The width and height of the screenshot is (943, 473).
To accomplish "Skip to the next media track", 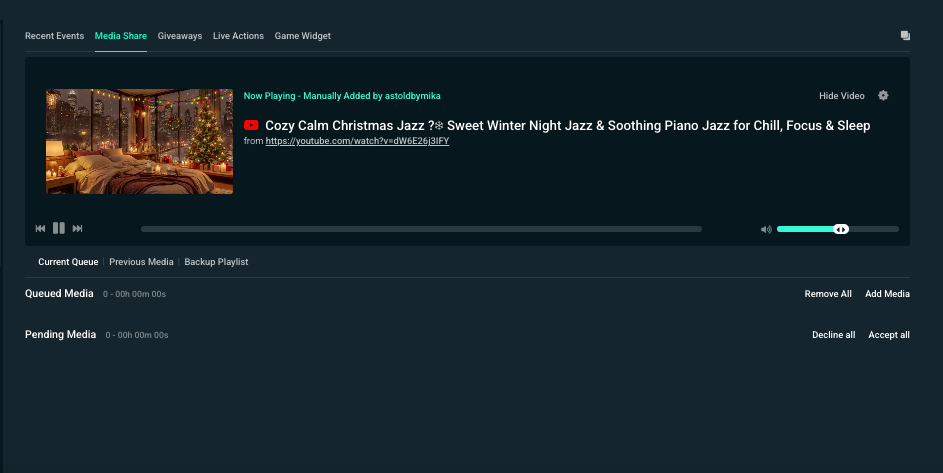I will (78, 229).
